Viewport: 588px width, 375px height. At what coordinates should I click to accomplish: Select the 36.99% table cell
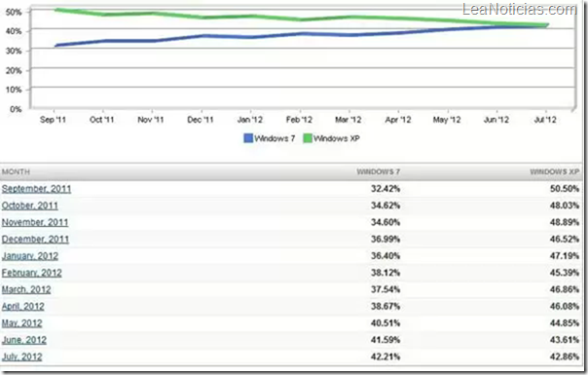386,240
